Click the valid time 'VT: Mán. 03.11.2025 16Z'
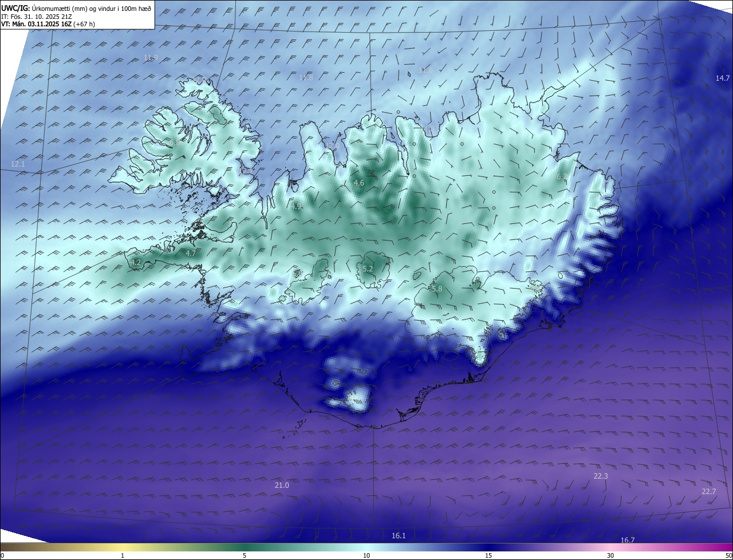733x560 pixels. click(37, 24)
